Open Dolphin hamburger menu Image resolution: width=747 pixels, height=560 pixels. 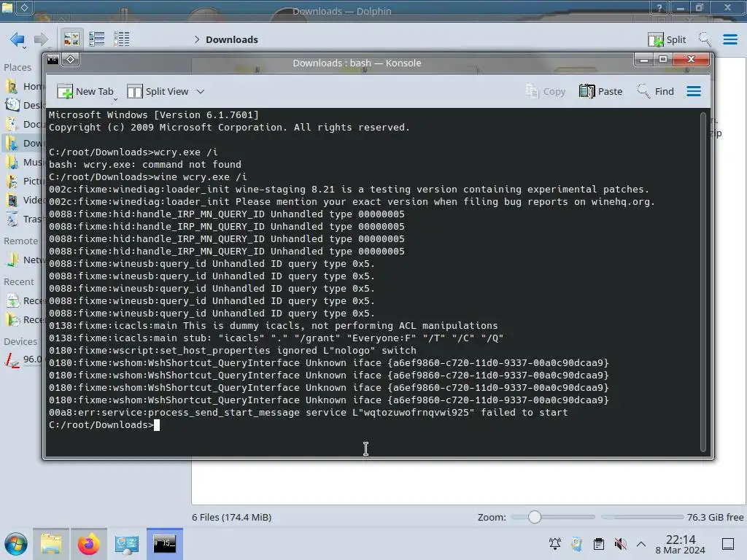pos(729,39)
